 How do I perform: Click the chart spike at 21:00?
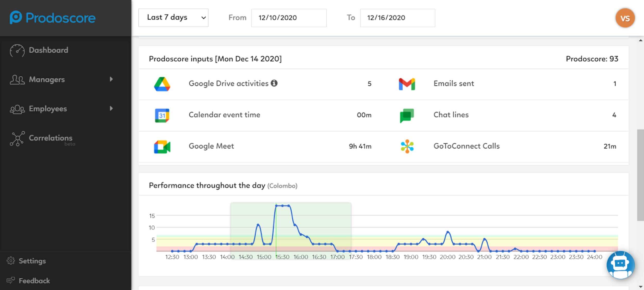485,239
